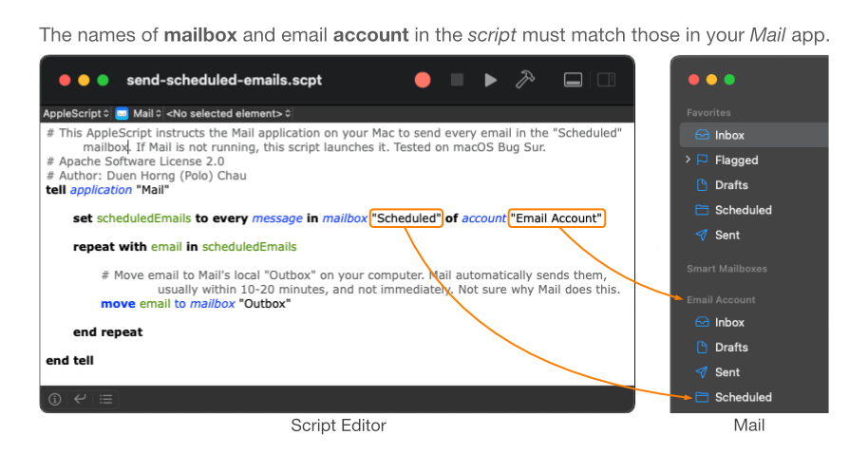Click the folder icon beside Favorites Scheduled
The image size is (868, 454).
[x=702, y=210]
